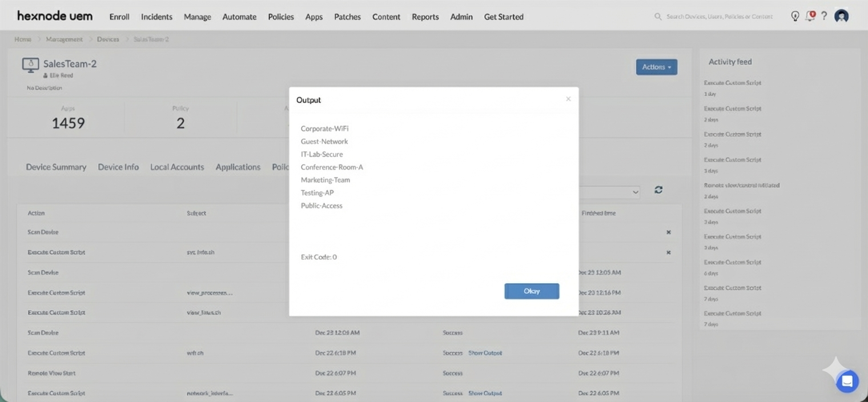Click the refresh icon above action table

658,190
